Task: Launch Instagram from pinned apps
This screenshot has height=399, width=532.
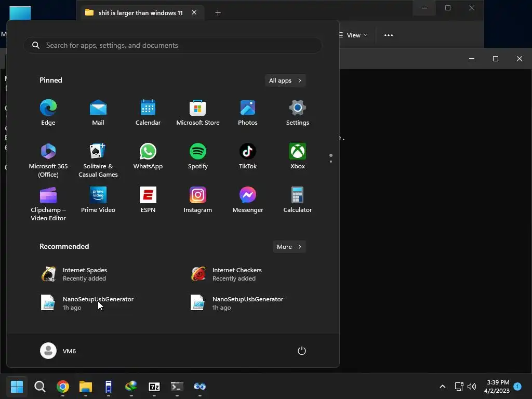Action: (198, 200)
